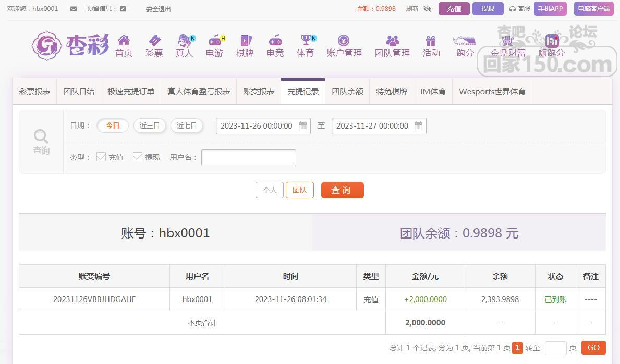Image resolution: width=620 pixels, height=364 pixels.
Task: Click the 安全退出 logout link
Action: 158,9
